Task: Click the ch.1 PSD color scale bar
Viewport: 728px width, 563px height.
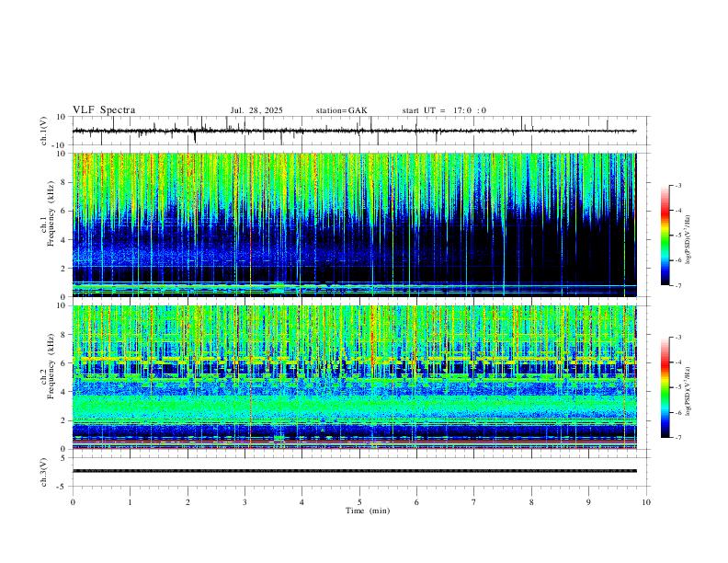Action: click(x=665, y=236)
